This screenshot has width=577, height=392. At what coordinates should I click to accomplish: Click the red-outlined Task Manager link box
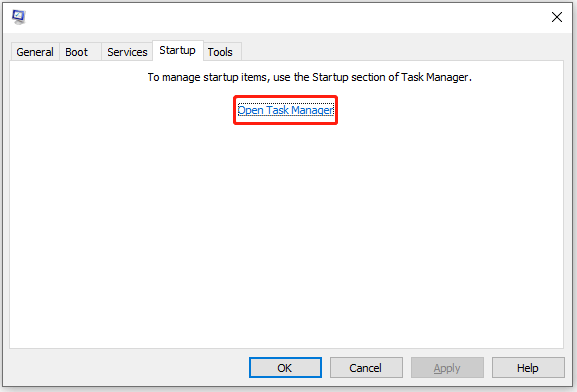[x=286, y=110]
